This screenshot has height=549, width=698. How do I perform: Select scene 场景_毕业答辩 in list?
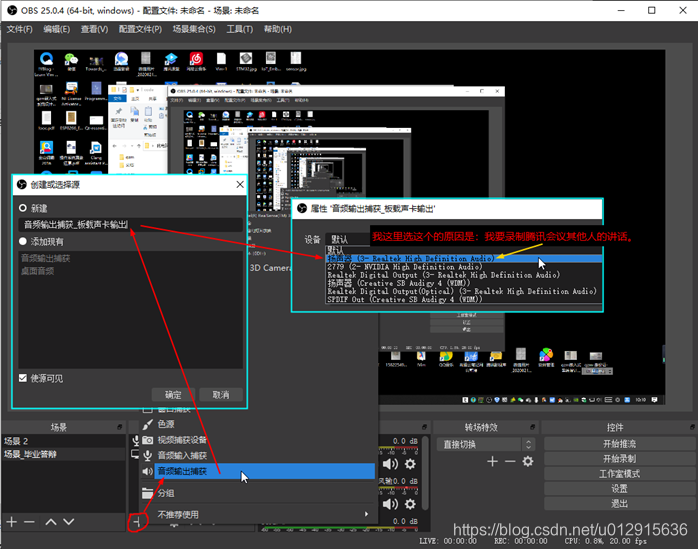point(63,454)
